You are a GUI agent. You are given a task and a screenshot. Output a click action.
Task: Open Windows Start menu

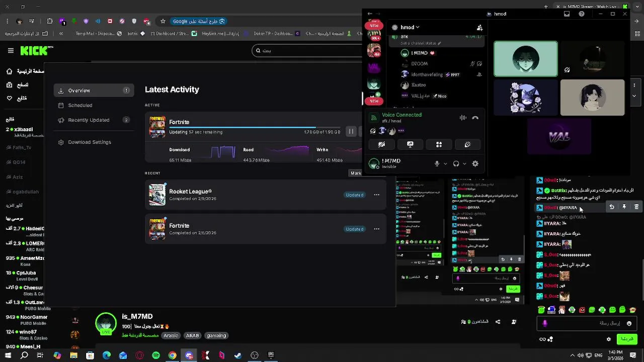[8, 355]
